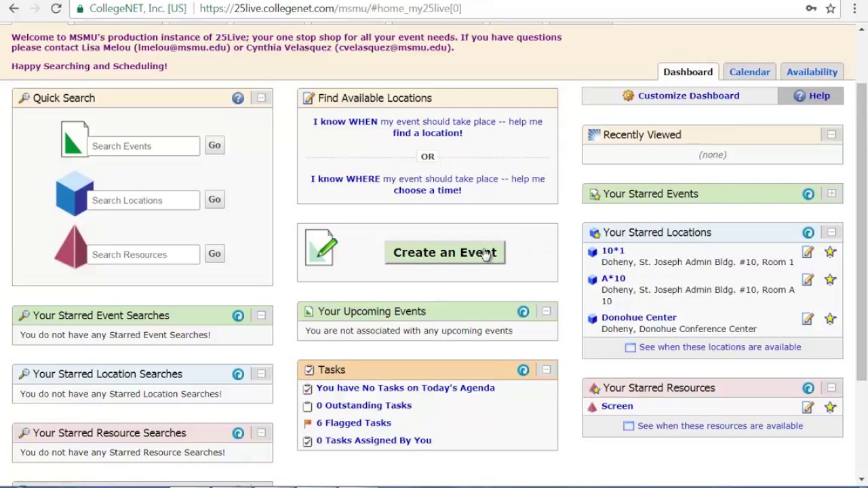Viewport: 868px width, 488px height.
Task: Refresh Your Starred Locations panel
Action: (808, 233)
